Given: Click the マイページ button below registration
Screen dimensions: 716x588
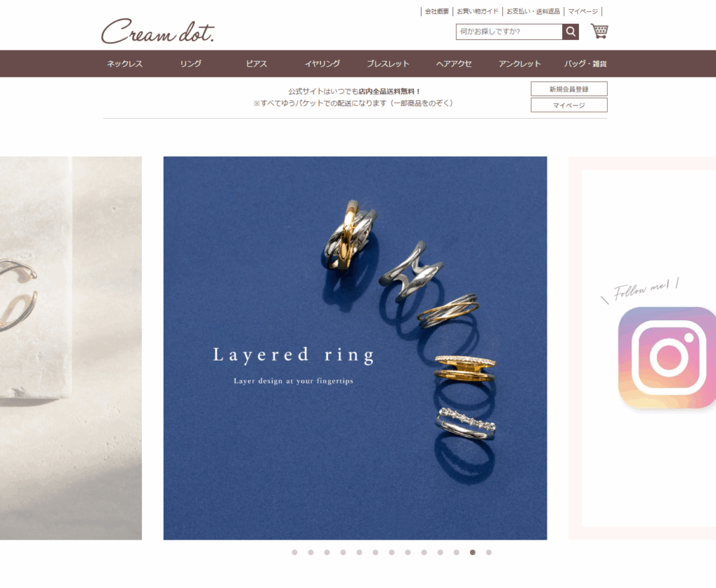Looking at the screenshot, I should click(569, 105).
